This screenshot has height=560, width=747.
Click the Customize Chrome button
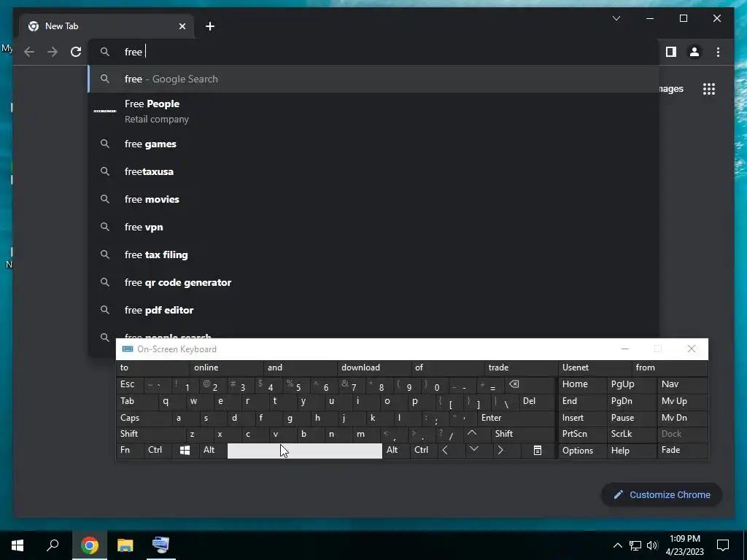[x=662, y=495]
